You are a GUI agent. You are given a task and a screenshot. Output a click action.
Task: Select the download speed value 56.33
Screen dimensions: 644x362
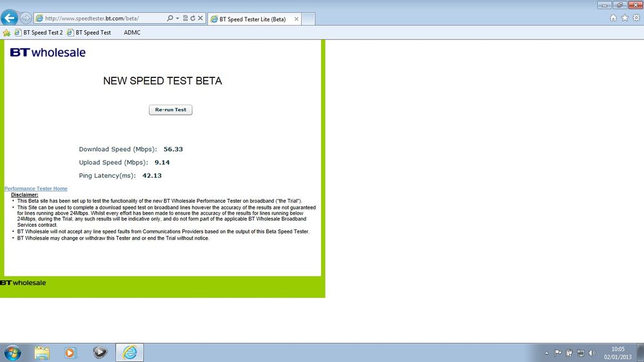(x=173, y=149)
